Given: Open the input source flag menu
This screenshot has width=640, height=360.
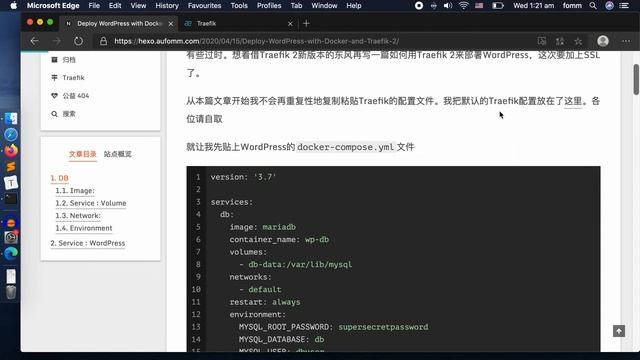Looking at the screenshot, I should pyautogui.click(x=479, y=6).
